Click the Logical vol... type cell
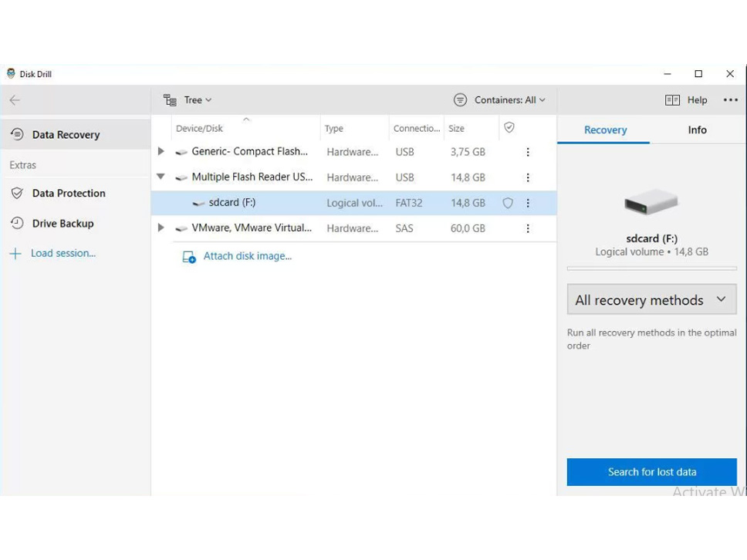747x560 pixels. [354, 203]
